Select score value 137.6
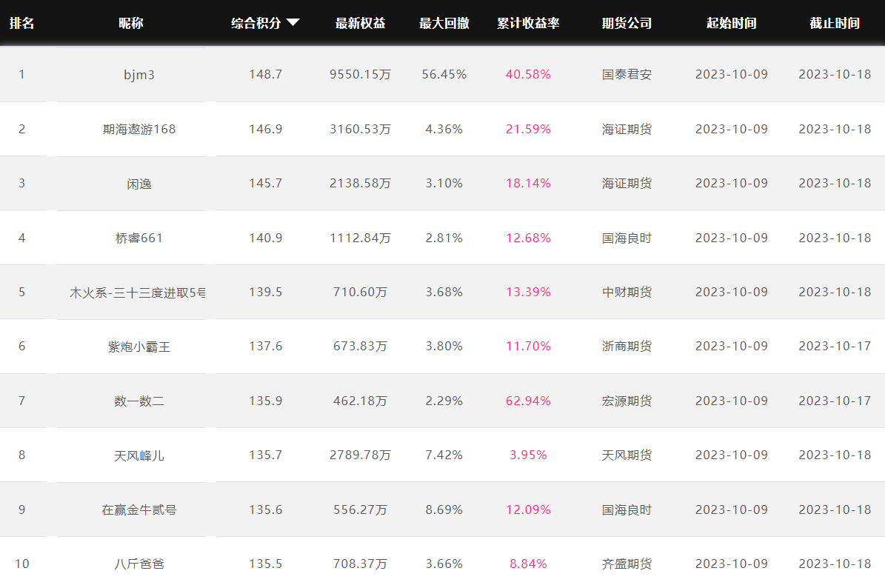885x588 pixels. point(265,347)
